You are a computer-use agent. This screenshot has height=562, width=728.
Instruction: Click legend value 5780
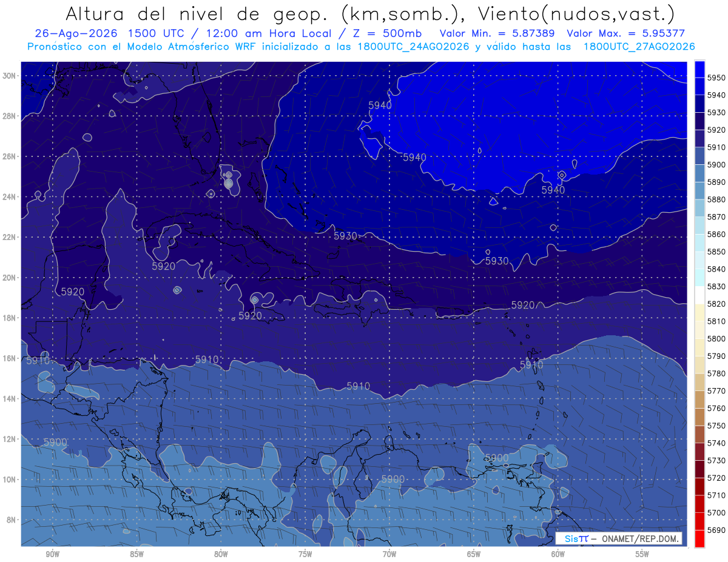pos(717,373)
